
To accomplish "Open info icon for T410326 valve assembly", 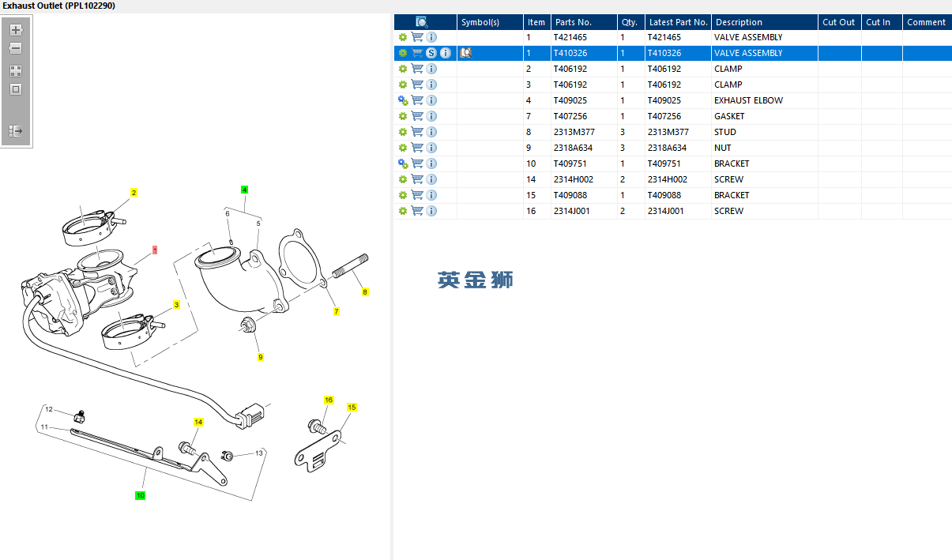I will pos(446,53).
